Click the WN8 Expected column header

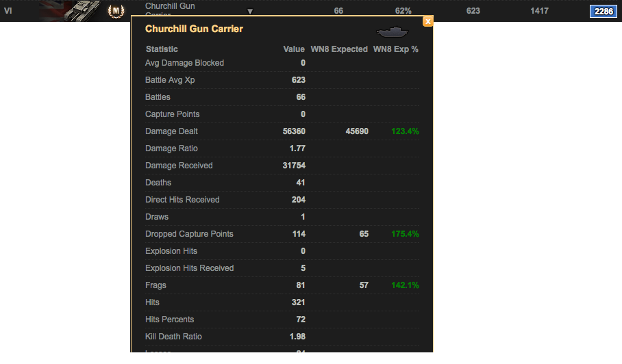[x=339, y=49]
